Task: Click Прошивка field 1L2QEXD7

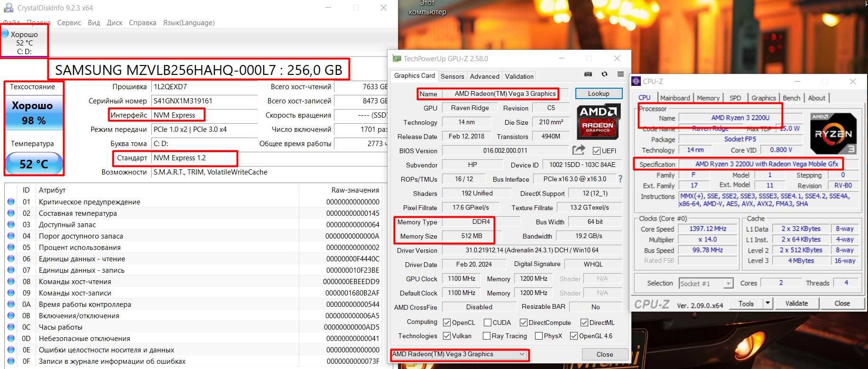Action: coord(204,87)
